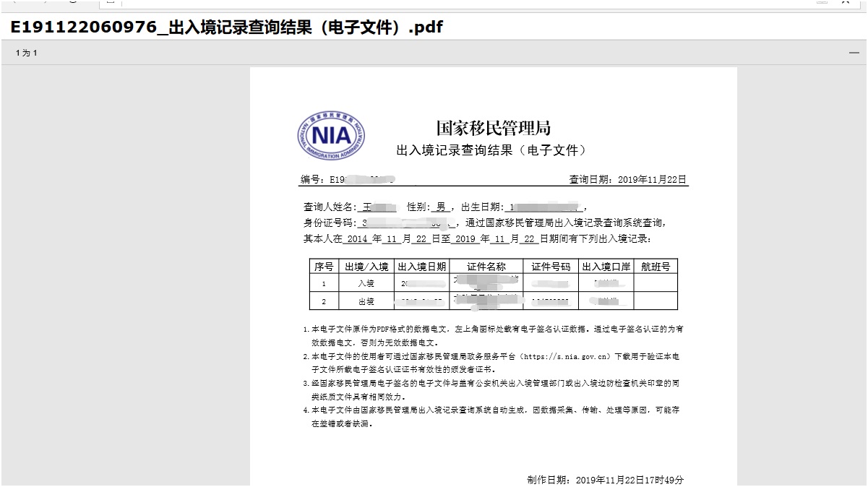
Task: Click the '身份证号码' label
Action: (329, 223)
